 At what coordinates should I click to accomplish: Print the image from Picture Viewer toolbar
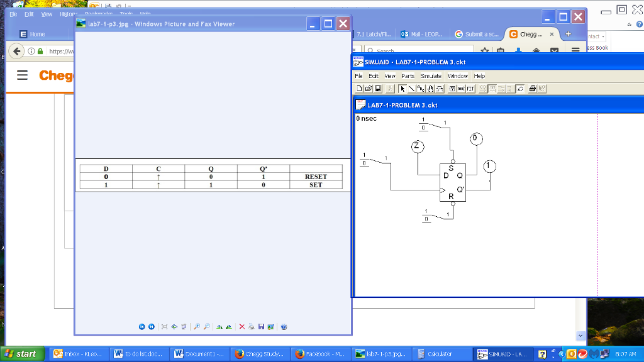coord(250,327)
